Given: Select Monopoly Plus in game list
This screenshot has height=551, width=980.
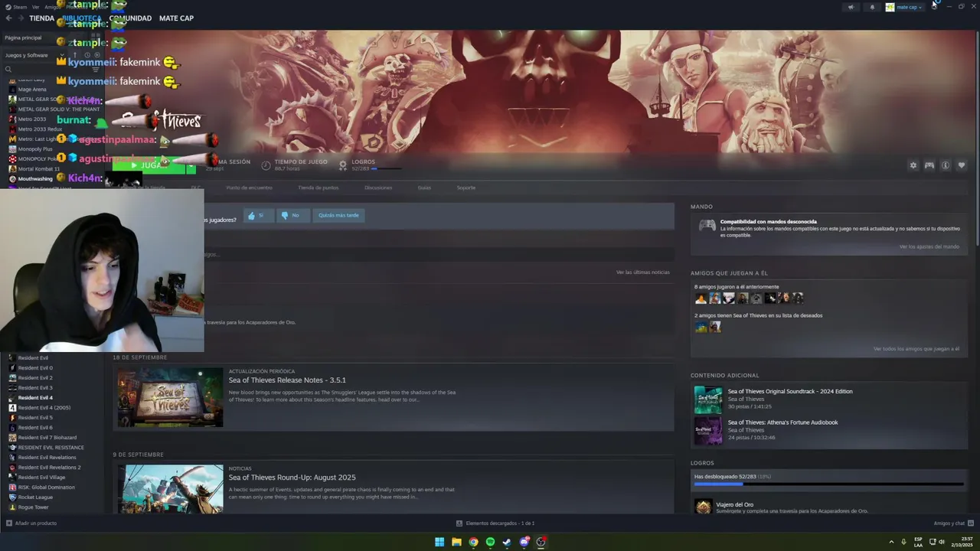Looking at the screenshot, I should (x=35, y=149).
